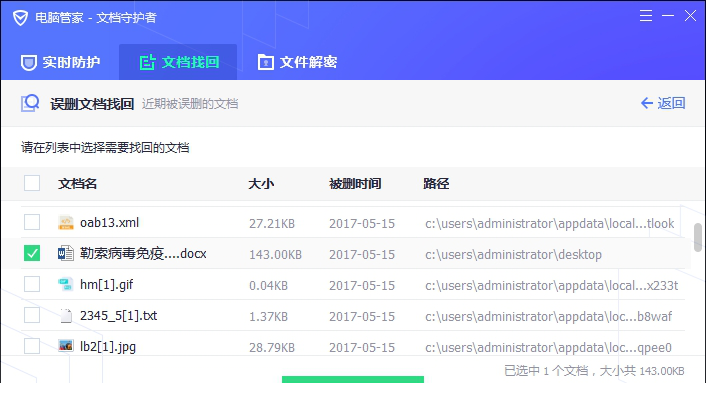The height and width of the screenshot is (398, 706).
Task: Sort by the 被删时间 column header
Action: pyautogui.click(x=355, y=184)
